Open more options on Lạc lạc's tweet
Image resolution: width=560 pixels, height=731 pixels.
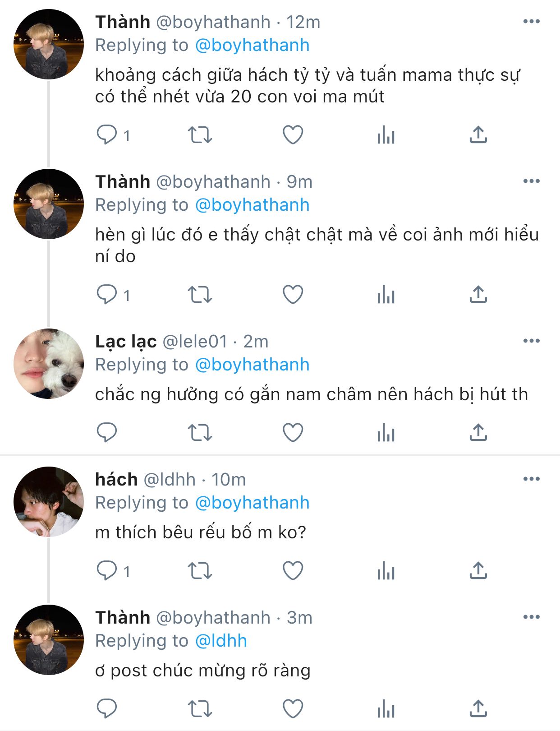click(x=532, y=341)
